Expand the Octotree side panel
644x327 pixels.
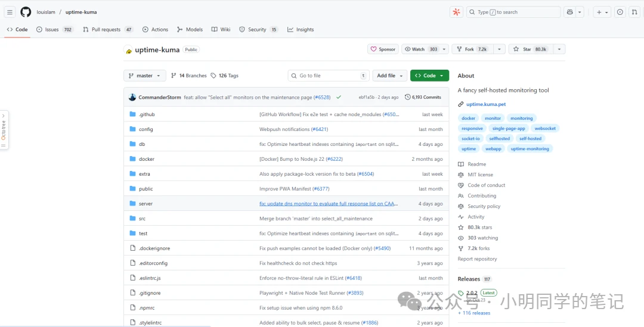tap(4, 129)
